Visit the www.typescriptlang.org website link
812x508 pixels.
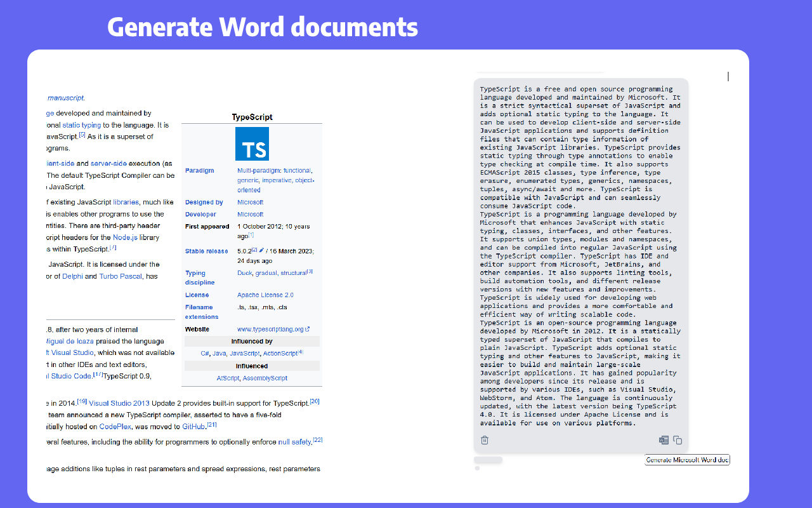pyautogui.click(x=270, y=329)
